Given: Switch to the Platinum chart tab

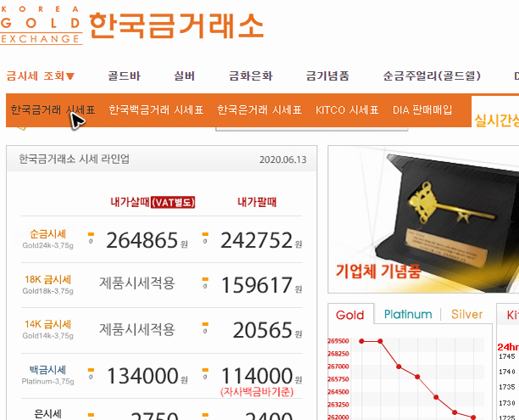Looking at the screenshot, I should [x=408, y=314].
